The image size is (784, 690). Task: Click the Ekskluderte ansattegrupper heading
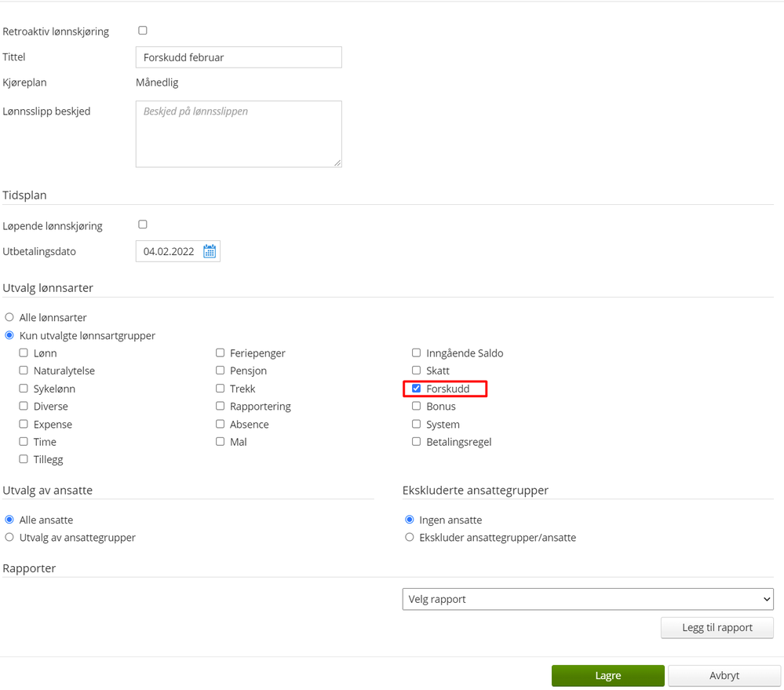click(x=476, y=491)
